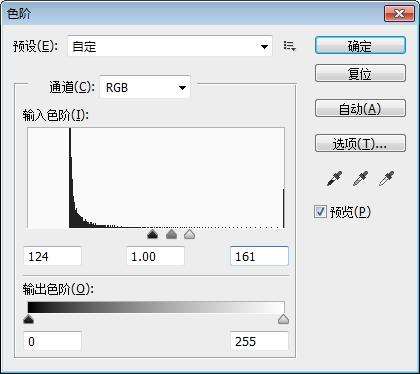The height and width of the screenshot is (374, 420).
Task: Open the preset options menu icon
Action: click(x=289, y=46)
